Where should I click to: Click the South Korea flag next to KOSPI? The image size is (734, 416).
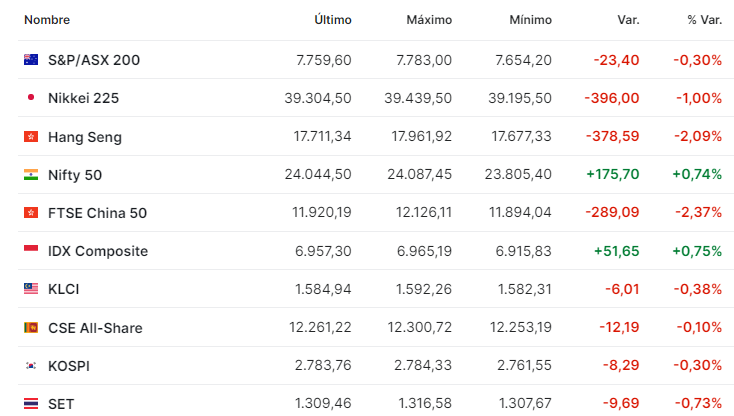click(x=31, y=365)
